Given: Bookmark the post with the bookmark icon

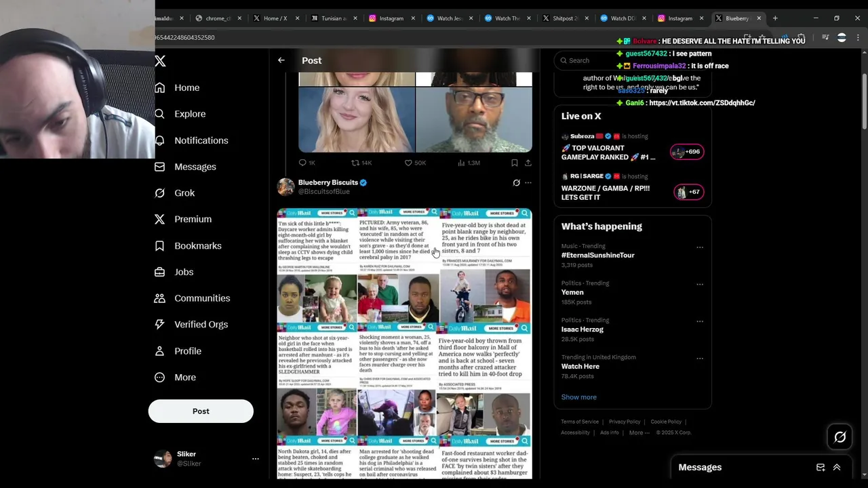Looking at the screenshot, I should tap(514, 163).
